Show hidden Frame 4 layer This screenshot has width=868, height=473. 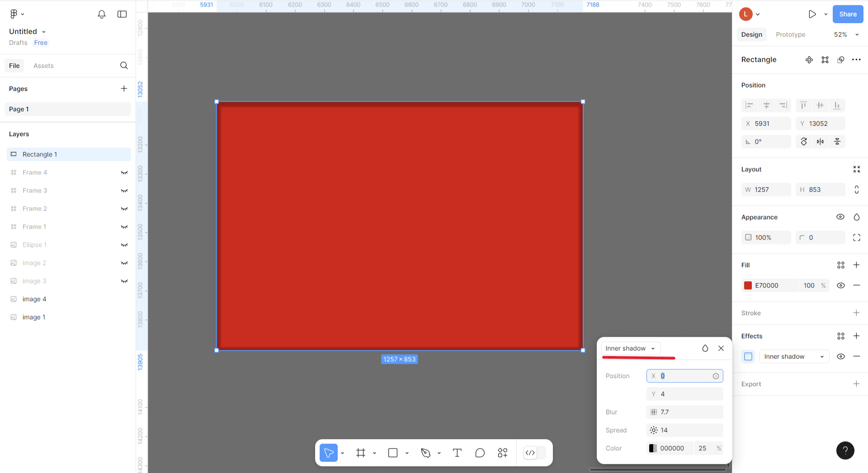[124, 172]
